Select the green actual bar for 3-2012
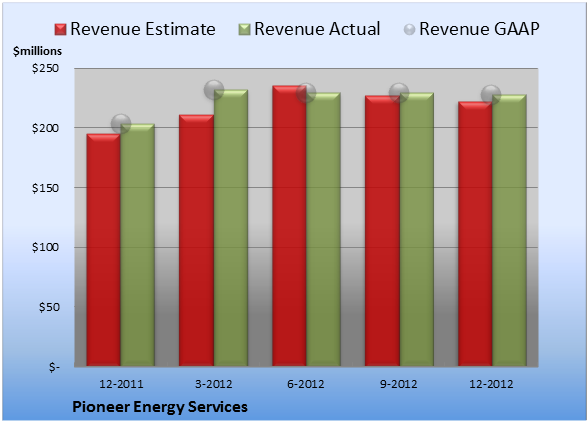Viewport: 588px width, 422px height. [x=231, y=228]
